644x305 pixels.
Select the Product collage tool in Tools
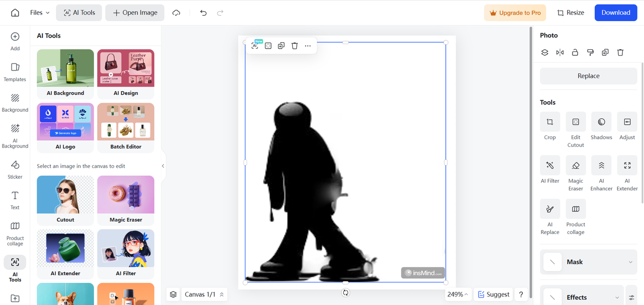(x=576, y=217)
